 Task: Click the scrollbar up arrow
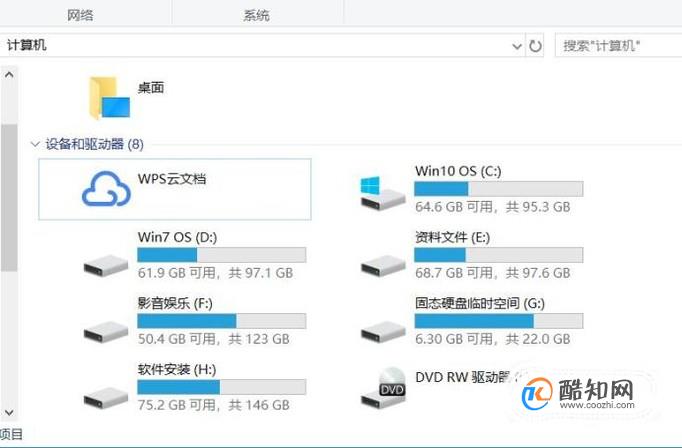click(9, 75)
